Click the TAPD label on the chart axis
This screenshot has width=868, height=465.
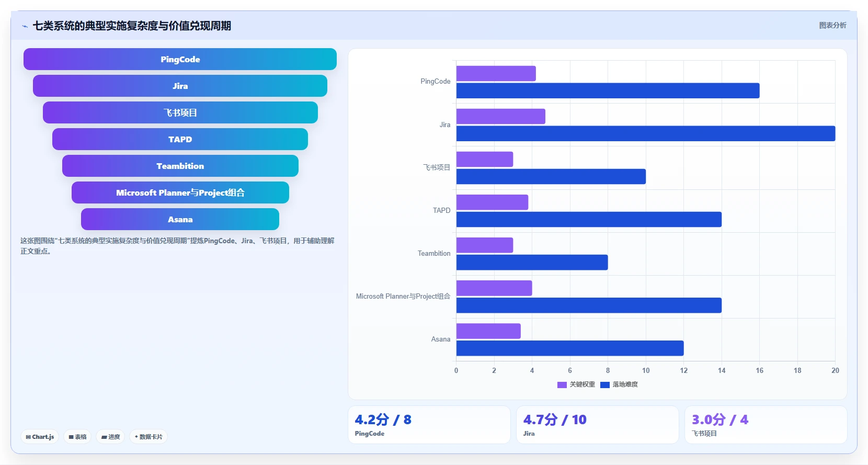click(441, 210)
